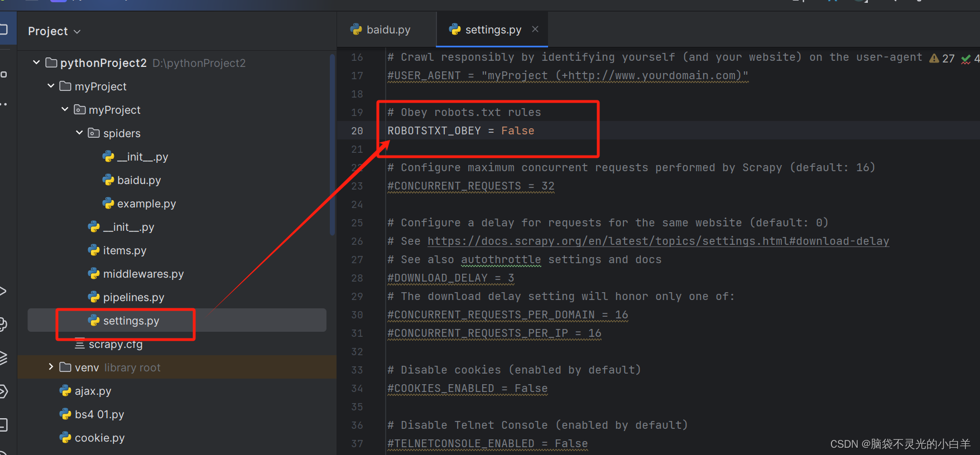This screenshot has height=455, width=980.
Task: Click the #DOWNLOAD_DELAY = 3 line
Action: coord(451,278)
